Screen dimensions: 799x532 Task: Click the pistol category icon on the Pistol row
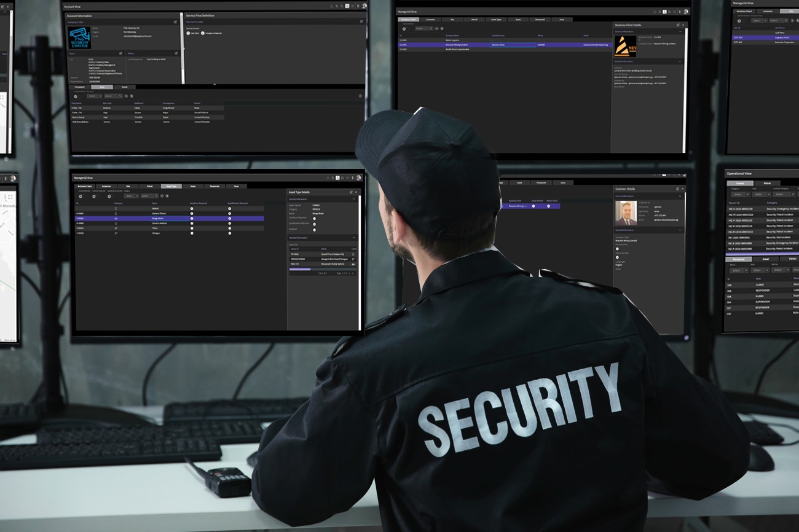pos(116,229)
